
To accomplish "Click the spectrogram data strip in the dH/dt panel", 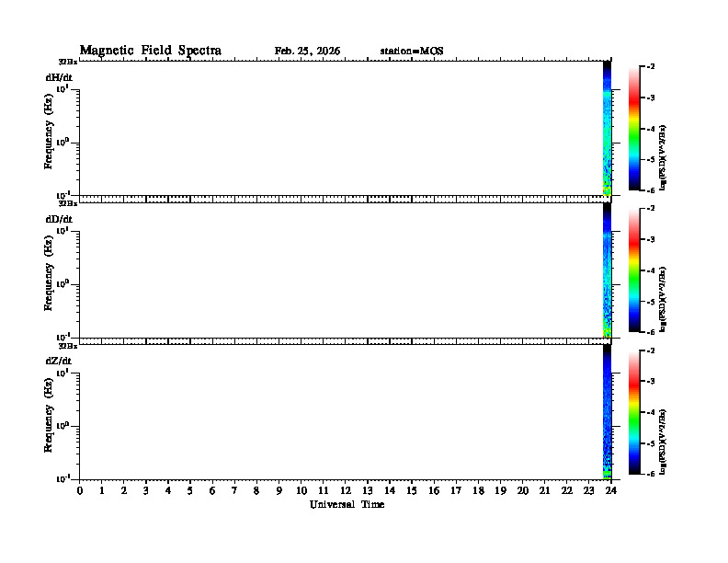I will coord(607,128).
